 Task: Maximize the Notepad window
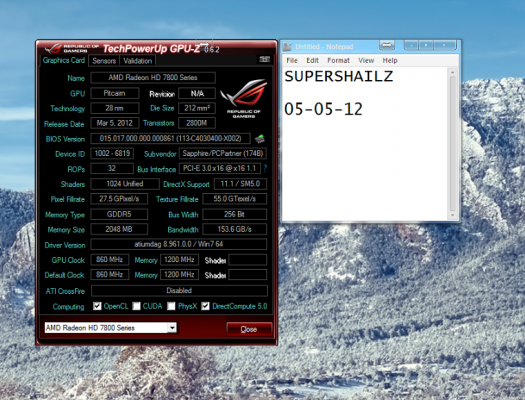pyautogui.click(x=426, y=45)
